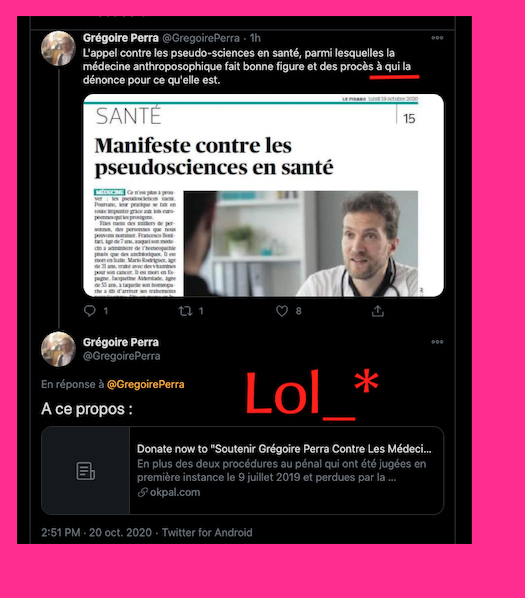Image resolution: width=525 pixels, height=598 pixels.
Task: Open the share upload icon
Action: point(377,311)
